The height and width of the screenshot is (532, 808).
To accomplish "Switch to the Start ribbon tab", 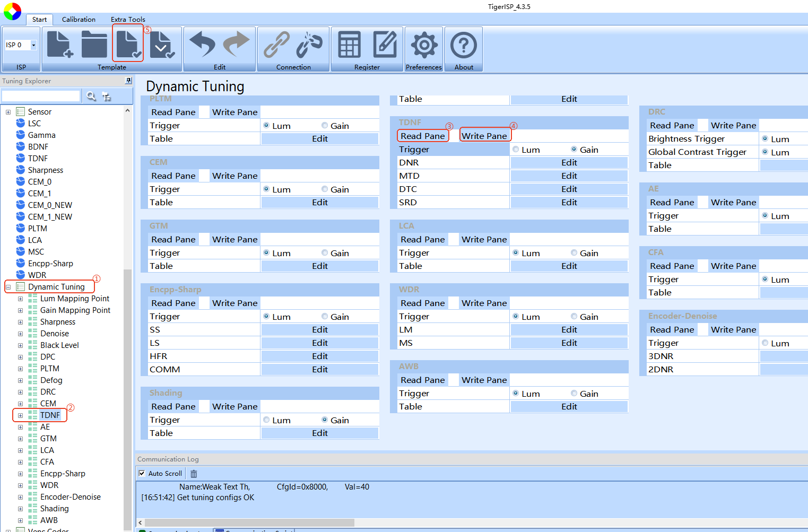I will [x=39, y=20].
